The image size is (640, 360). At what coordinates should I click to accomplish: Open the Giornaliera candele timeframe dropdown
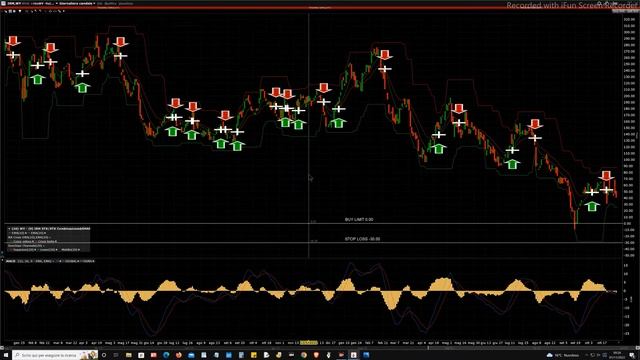coord(77,3)
